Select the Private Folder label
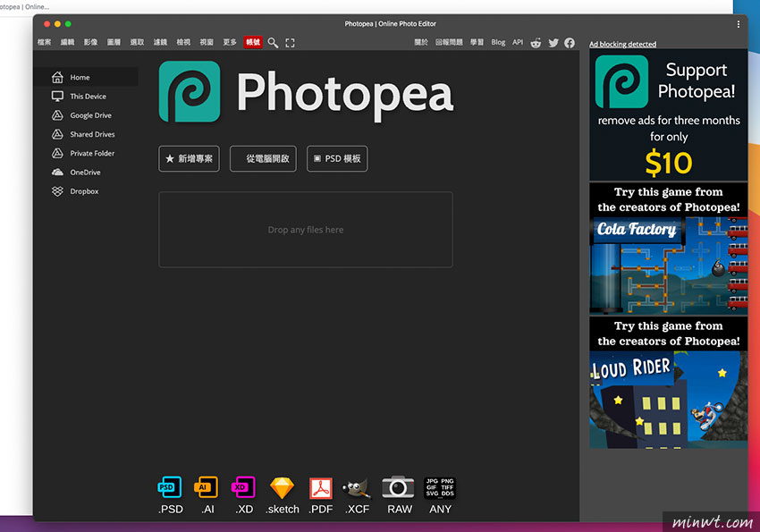The width and height of the screenshot is (760, 532). [93, 153]
